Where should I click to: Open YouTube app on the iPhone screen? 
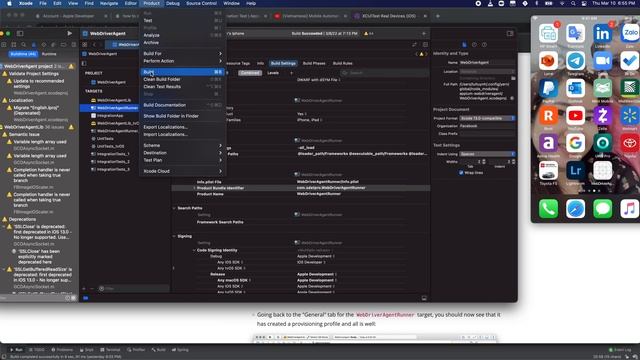click(576, 116)
